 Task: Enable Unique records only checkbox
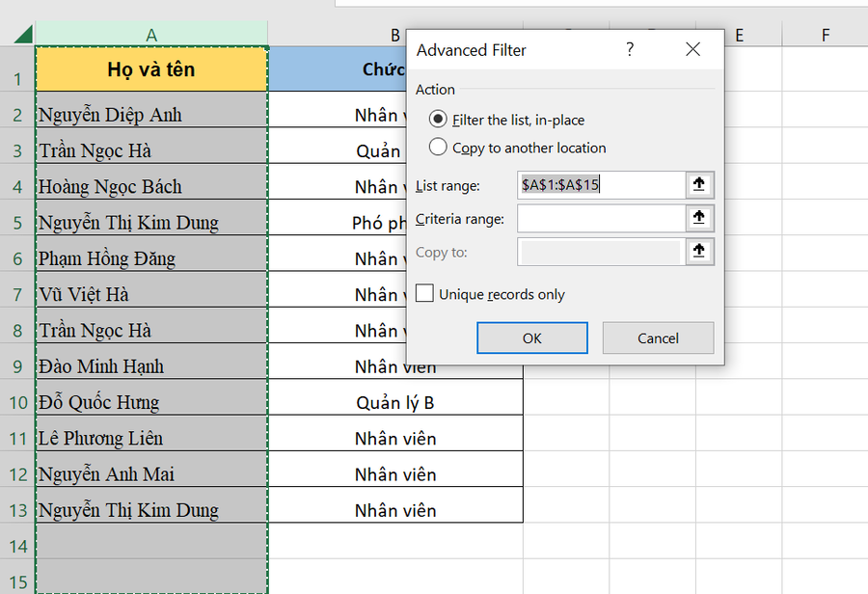pos(424,293)
